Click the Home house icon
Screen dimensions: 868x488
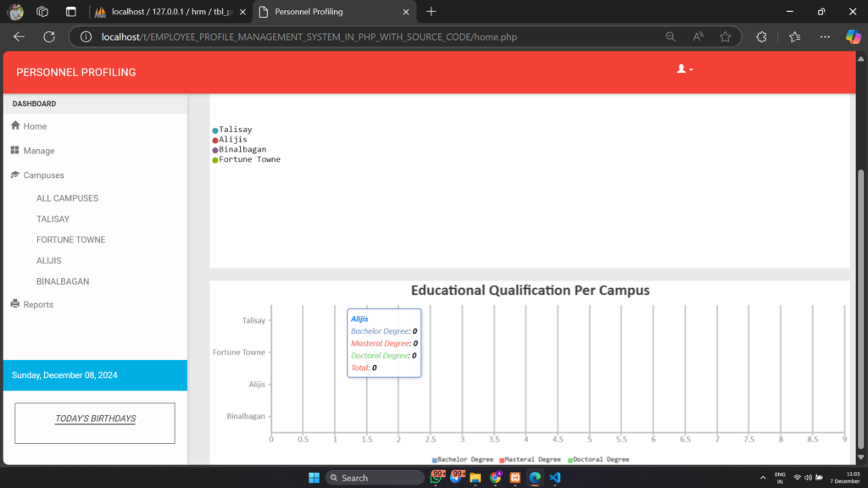pyautogui.click(x=15, y=125)
